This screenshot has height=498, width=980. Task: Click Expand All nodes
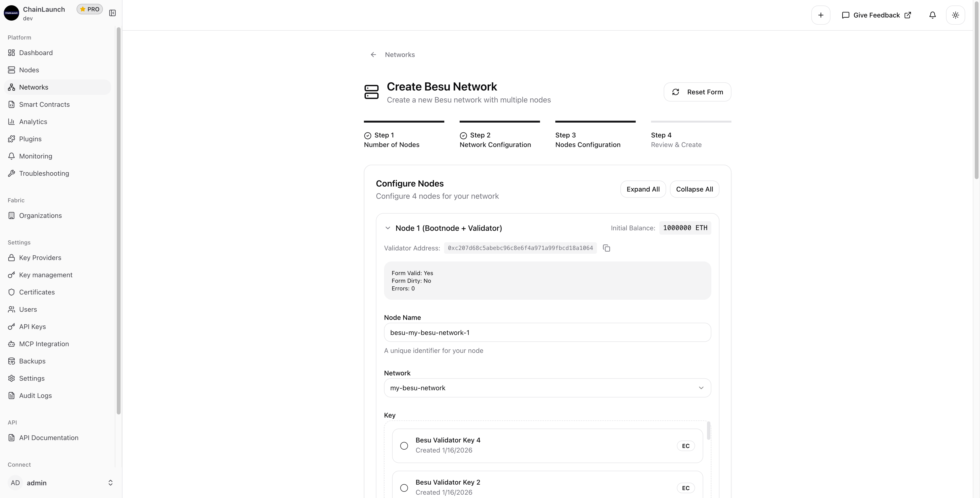[x=643, y=189]
